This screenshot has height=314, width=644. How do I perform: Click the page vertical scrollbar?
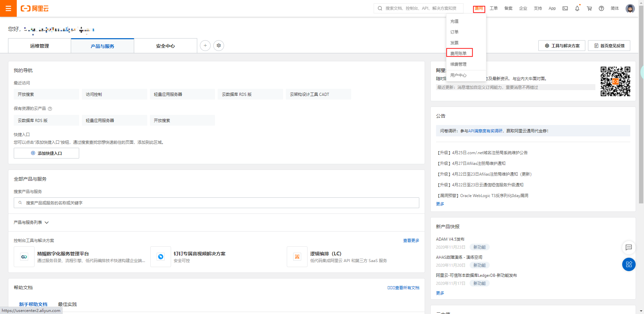point(641,104)
